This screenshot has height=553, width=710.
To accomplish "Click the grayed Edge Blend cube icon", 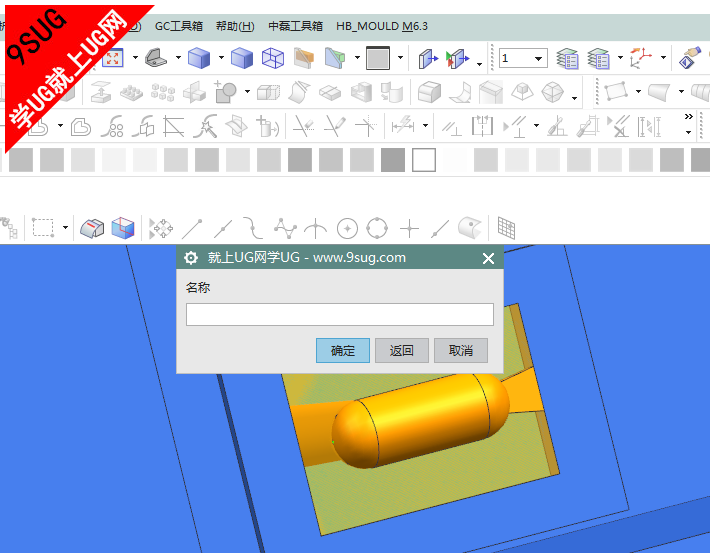I will point(429,92).
